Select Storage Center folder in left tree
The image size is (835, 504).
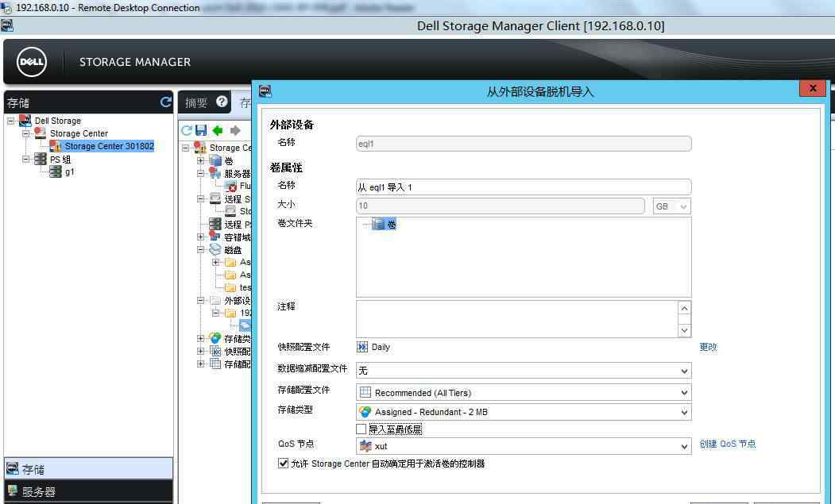pos(79,133)
